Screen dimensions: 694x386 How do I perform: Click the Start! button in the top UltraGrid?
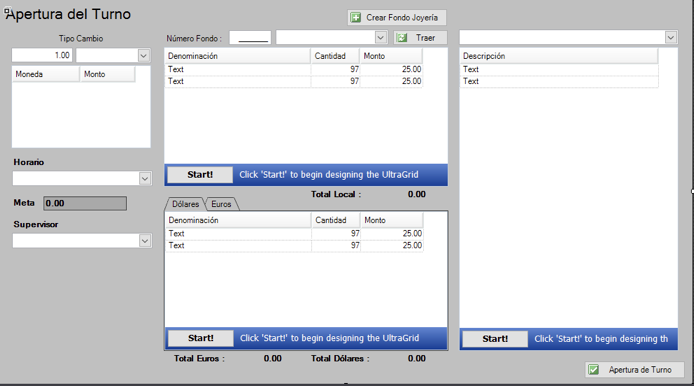tap(200, 174)
